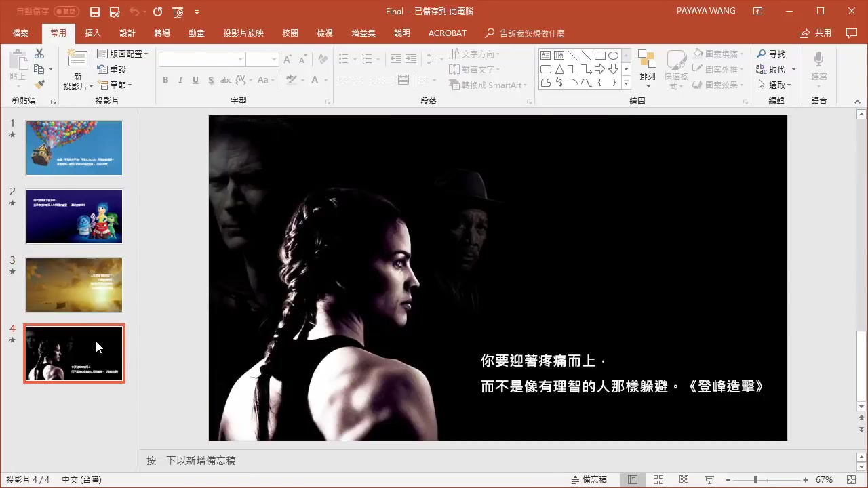Click the 取代 replace button

(771, 69)
